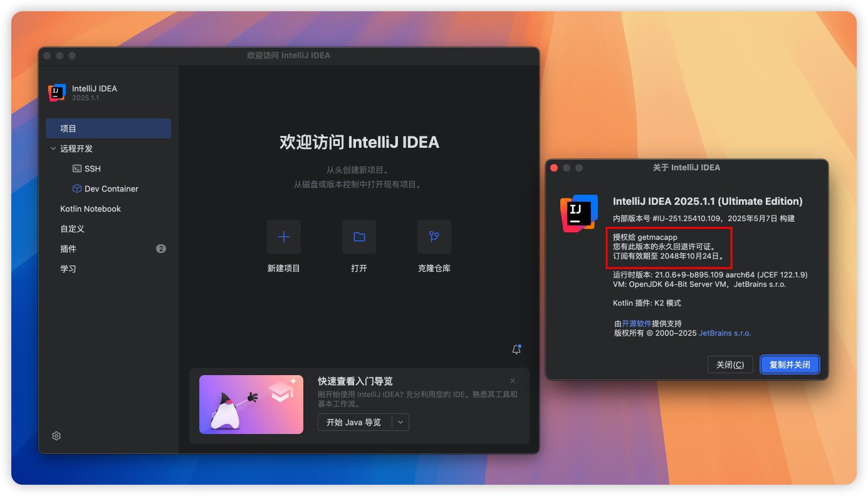868x496 pixels.
Task: Select 项目 in the sidebar
Action: (x=108, y=128)
